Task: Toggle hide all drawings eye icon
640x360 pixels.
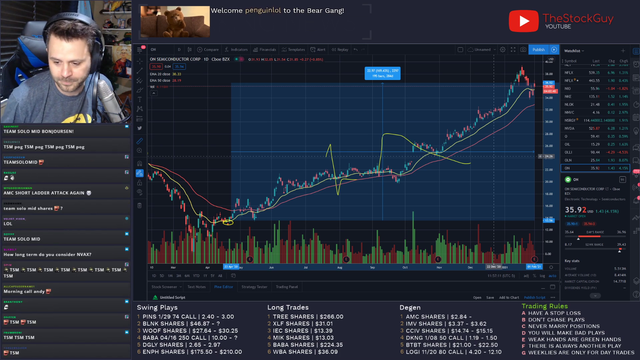Action: [x=140, y=192]
